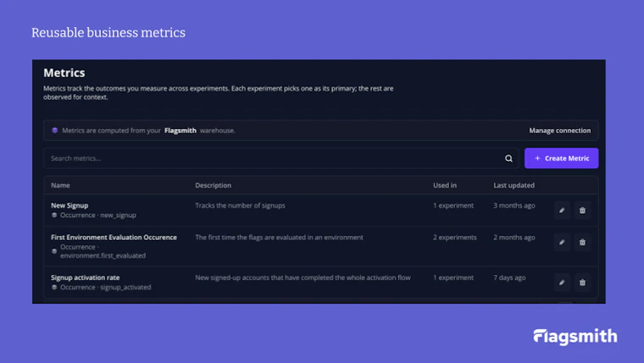Click the Last updated column header
This screenshot has width=644, height=363.
(x=514, y=186)
